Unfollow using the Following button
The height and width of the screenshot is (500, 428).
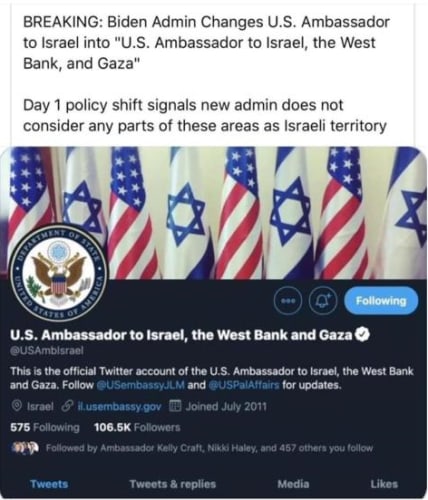point(381,301)
